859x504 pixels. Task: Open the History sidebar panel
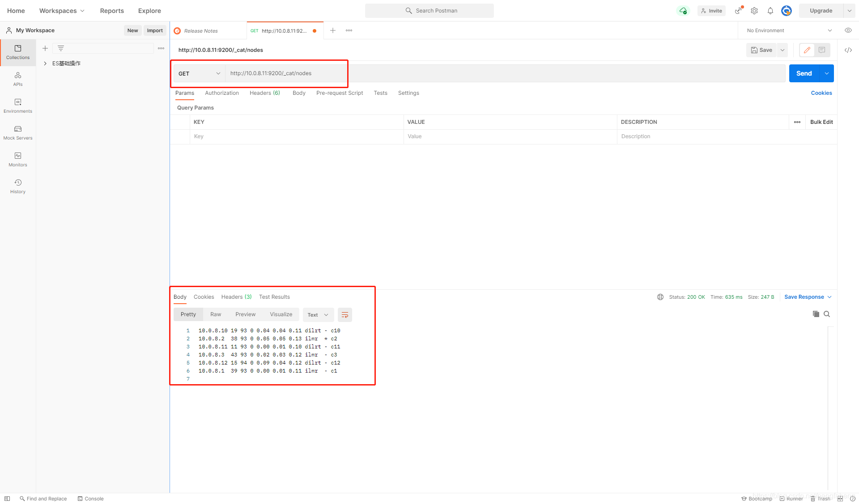tap(18, 186)
